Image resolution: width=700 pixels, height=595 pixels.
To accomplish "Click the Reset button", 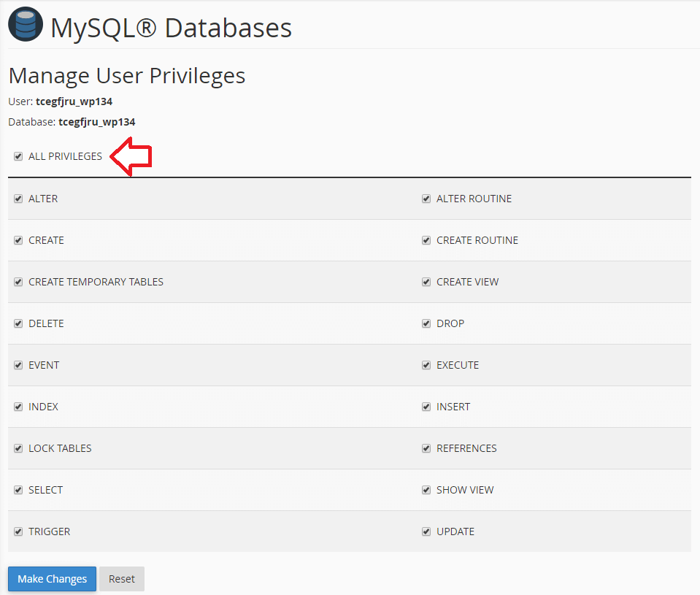I will (x=122, y=579).
